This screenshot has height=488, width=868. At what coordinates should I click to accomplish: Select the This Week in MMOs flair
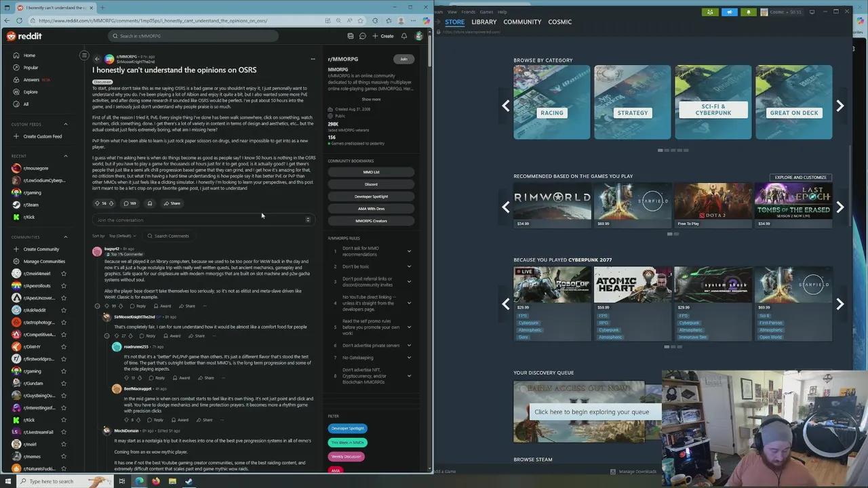point(347,443)
